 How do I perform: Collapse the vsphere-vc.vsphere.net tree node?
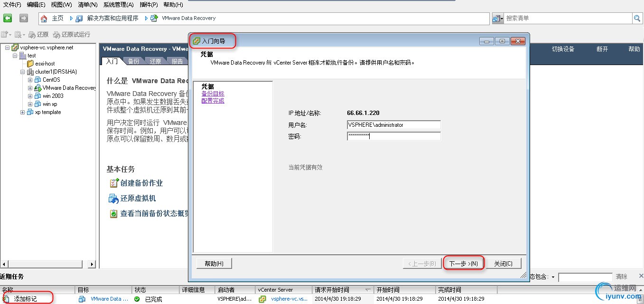click(x=7, y=47)
